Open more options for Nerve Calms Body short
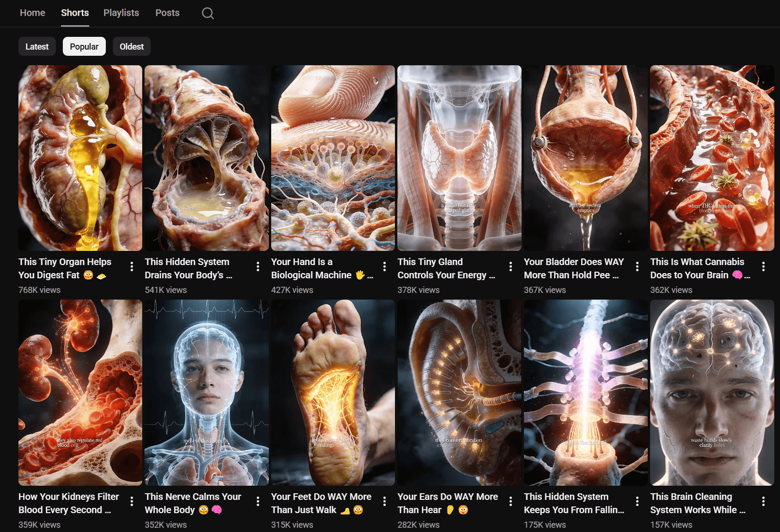The height and width of the screenshot is (532, 780). pyautogui.click(x=257, y=501)
